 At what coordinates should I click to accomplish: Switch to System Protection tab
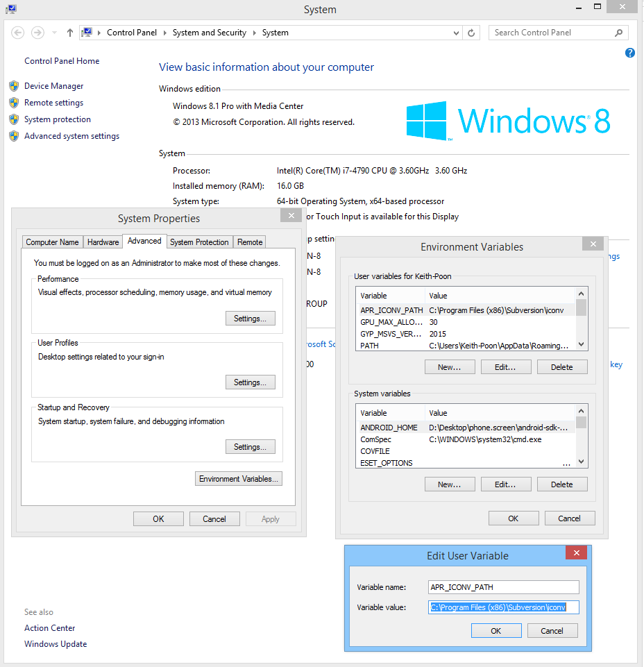(199, 242)
